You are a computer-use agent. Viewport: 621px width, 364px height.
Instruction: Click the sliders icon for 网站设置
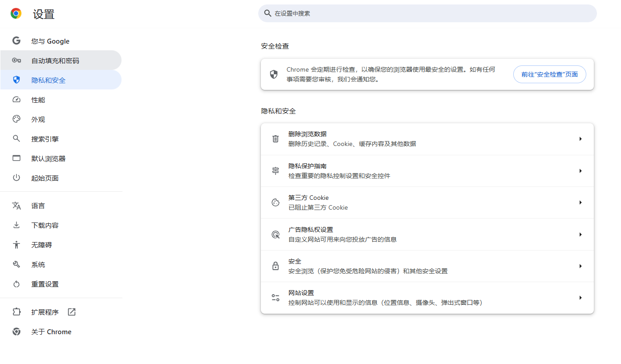[276, 298]
